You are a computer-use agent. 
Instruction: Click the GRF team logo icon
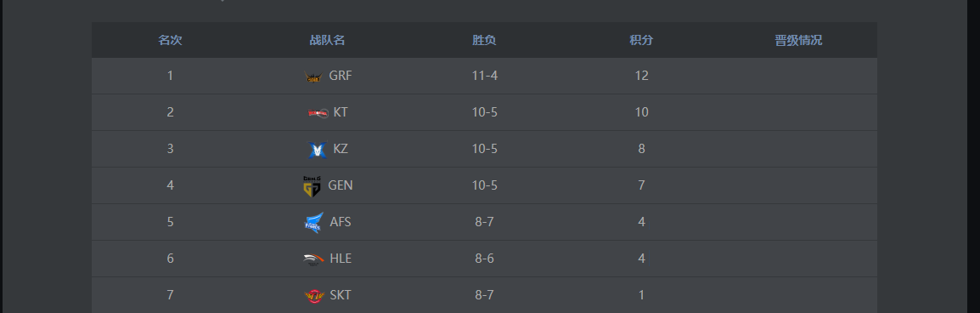point(313,77)
